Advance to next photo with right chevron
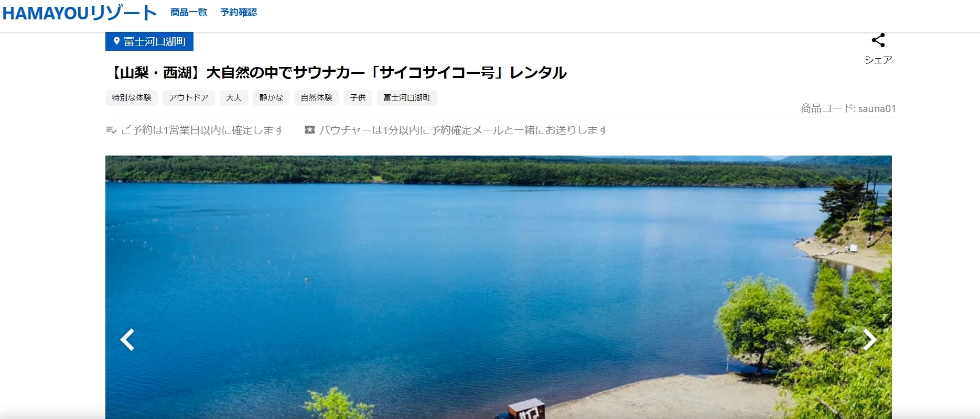 point(870,339)
